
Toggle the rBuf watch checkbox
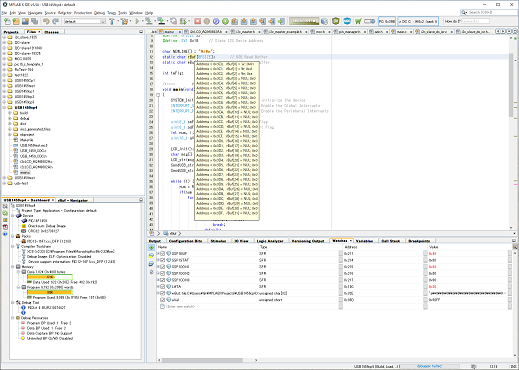163,293
